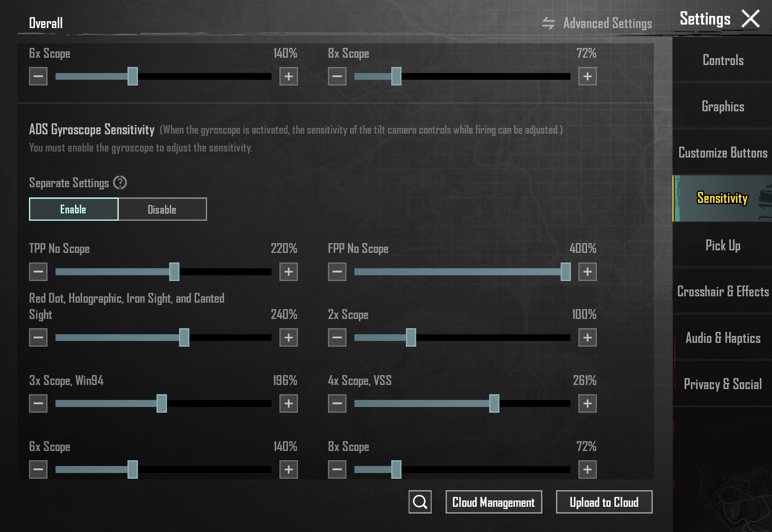This screenshot has width=772, height=532.
Task: Close the Settings screen with X
Action: 750,19
